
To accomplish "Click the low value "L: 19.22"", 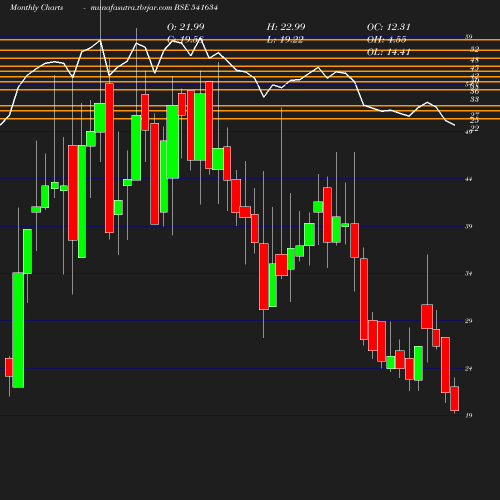I will coord(285,40).
